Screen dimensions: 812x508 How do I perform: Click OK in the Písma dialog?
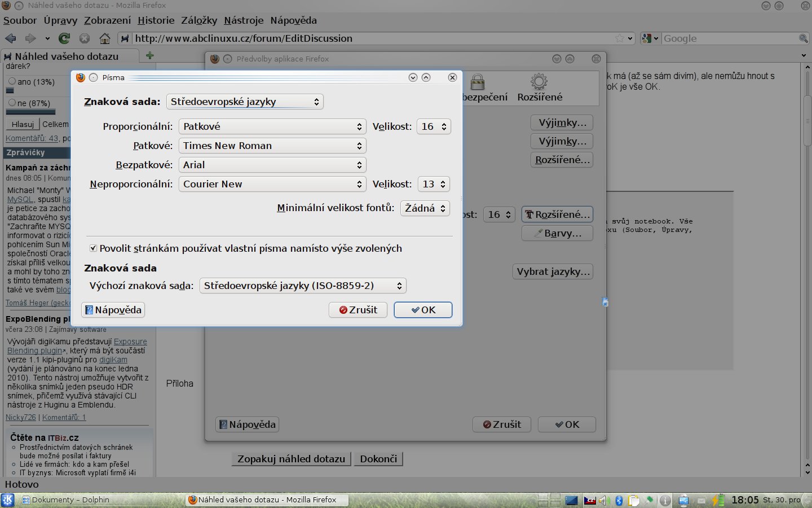tap(423, 310)
